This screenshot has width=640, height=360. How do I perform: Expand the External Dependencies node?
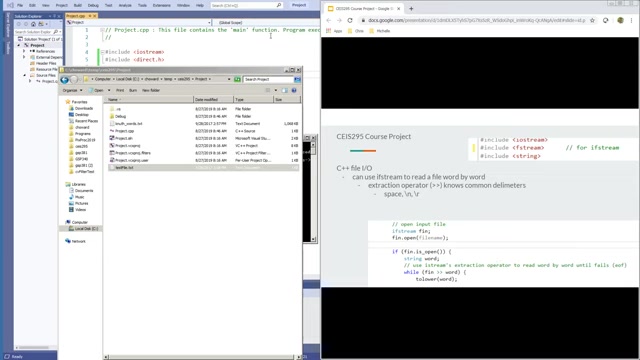[x=24, y=58]
